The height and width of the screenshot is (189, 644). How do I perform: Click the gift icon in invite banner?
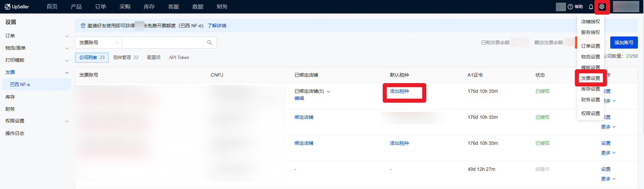[83, 26]
